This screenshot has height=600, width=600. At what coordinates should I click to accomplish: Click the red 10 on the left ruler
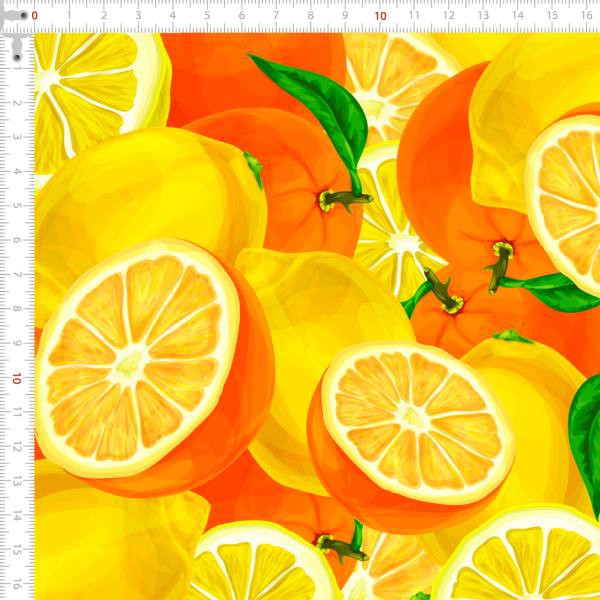(16, 379)
